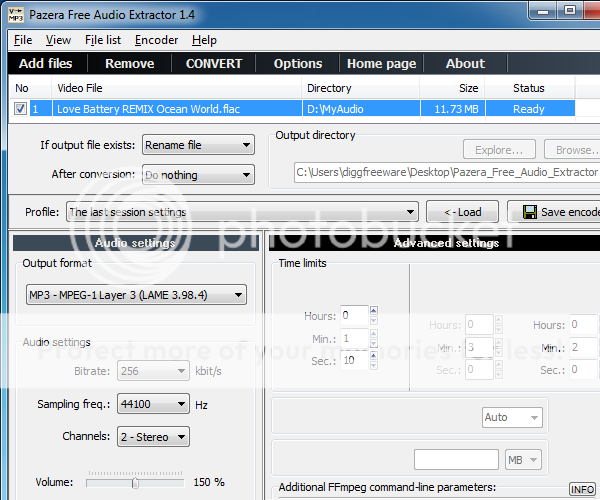This screenshot has height=500, width=600.
Task: Open the Encoder menu
Action: point(156,40)
